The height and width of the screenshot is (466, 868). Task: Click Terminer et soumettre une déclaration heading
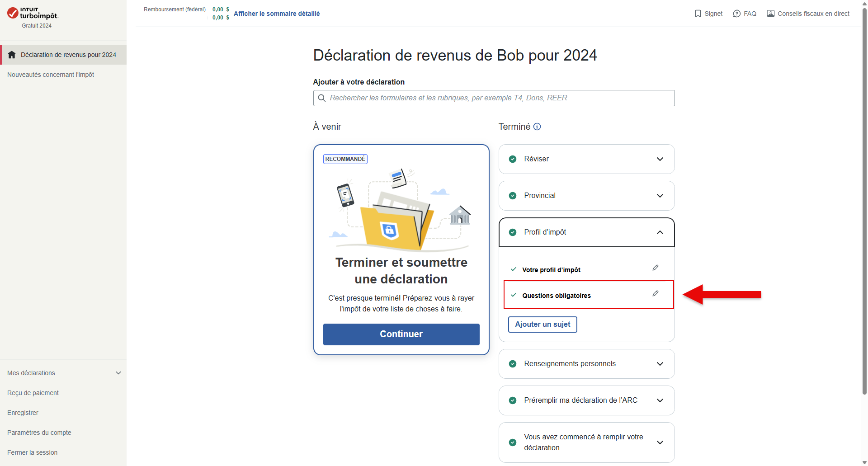pyautogui.click(x=401, y=271)
